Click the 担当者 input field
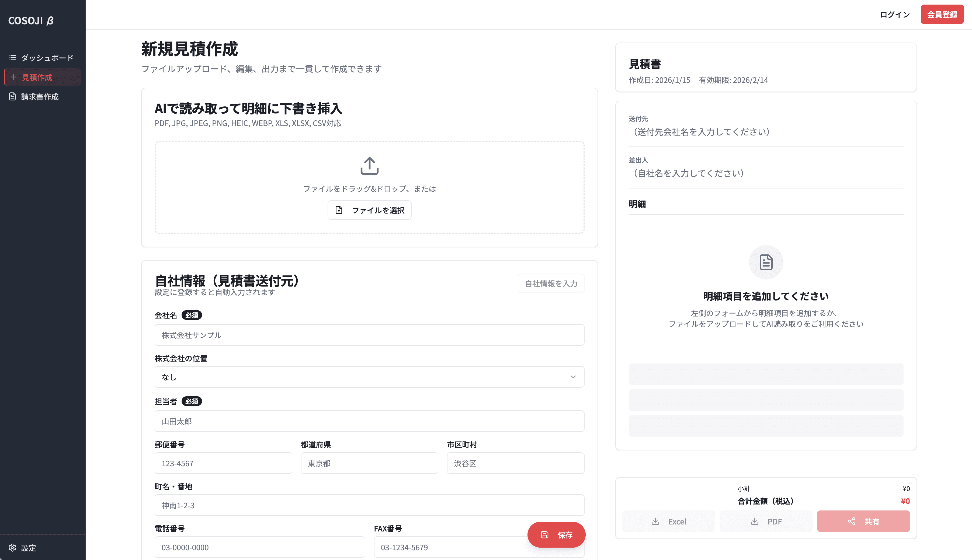The width and height of the screenshot is (972, 560). click(369, 421)
